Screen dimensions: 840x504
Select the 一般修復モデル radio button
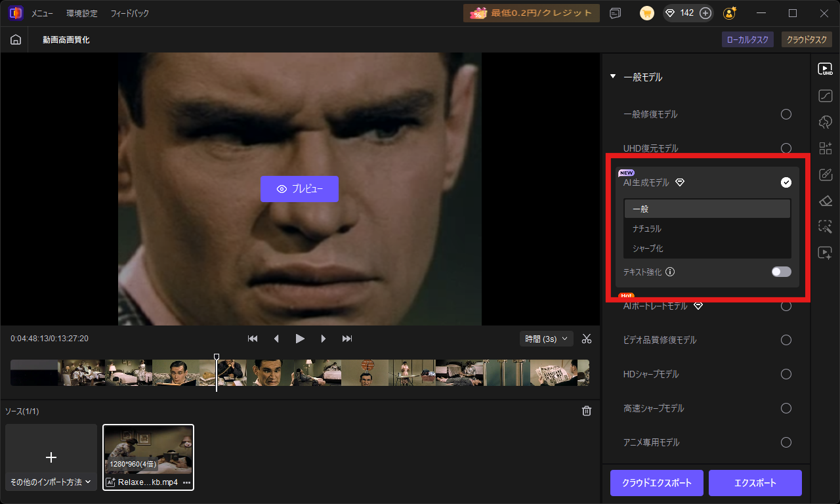(x=786, y=114)
